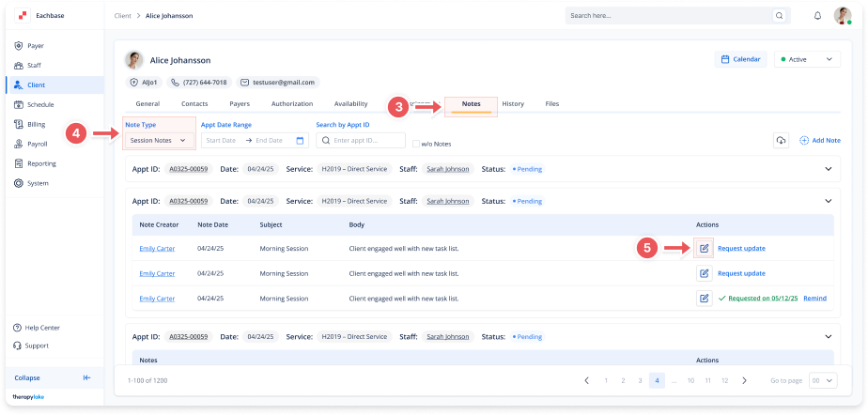This screenshot has height=415, width=868.
Task: Click the Collapse sidebar arrow icon
Action: pyautogui.click(x=86, y=377)
